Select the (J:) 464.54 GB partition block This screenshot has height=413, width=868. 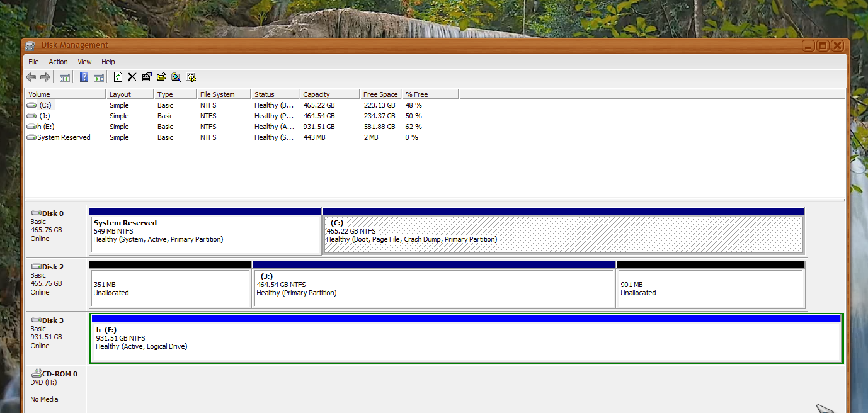click(x=433, y=285)
